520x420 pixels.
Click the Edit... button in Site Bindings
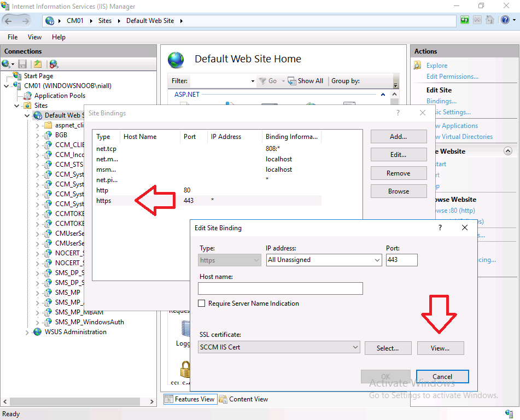click(398, 155)
